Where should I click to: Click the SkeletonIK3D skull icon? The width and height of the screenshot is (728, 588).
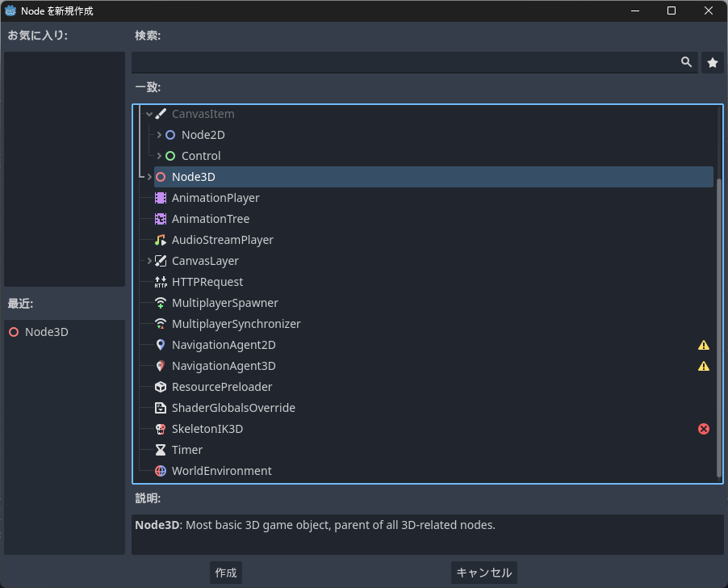pos(161,429)
